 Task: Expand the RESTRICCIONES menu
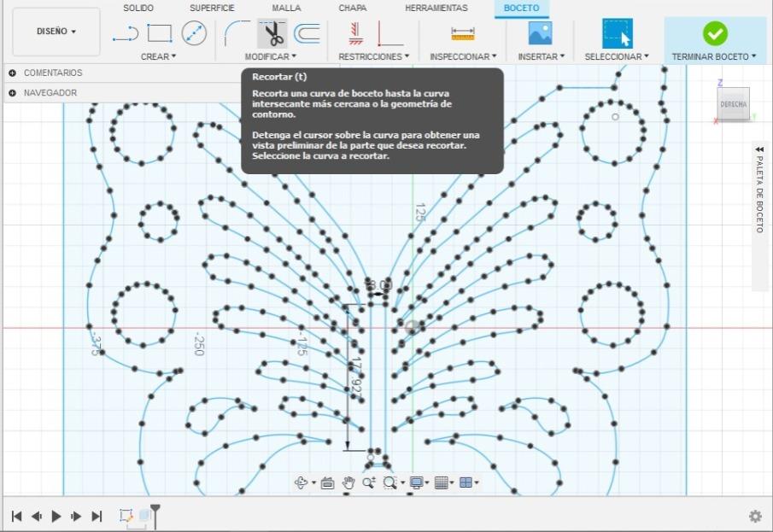373,56
